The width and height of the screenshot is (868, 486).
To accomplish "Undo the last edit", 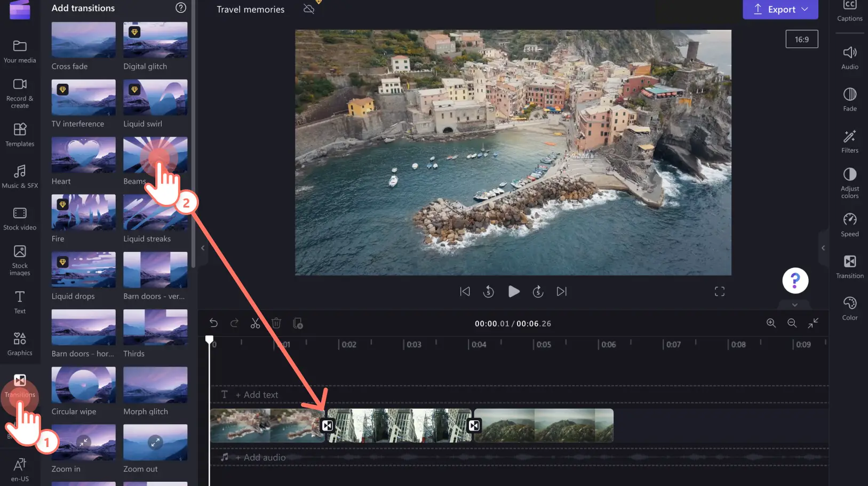I will tap(213, 323).
